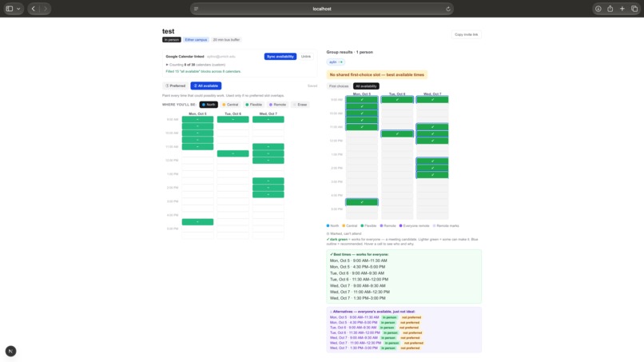Click Everyone remote purple legend dot
The width and height of the screenshot is (644, 362).
pos(401,225)
